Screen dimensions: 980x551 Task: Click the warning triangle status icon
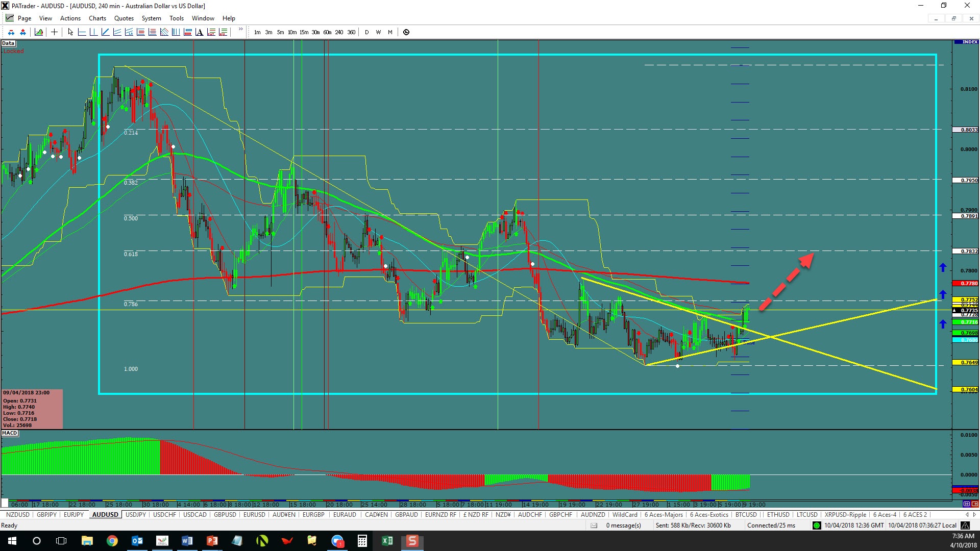[965, 525]
